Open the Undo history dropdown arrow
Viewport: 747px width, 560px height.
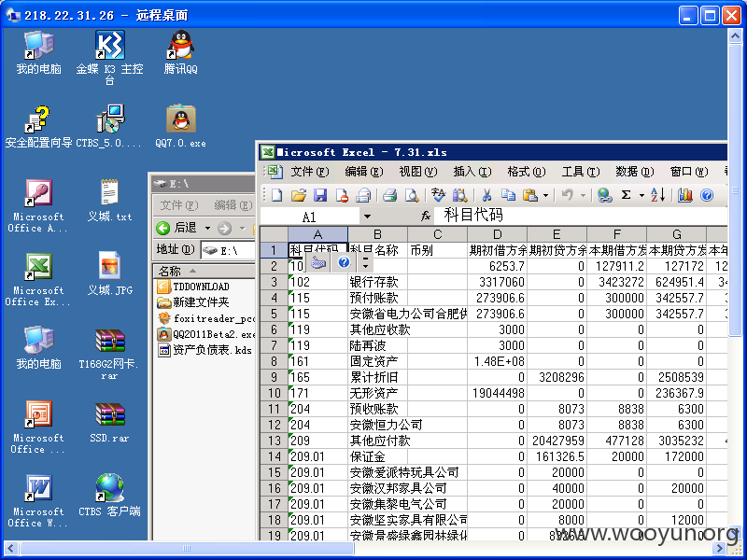tap(582, 195)
